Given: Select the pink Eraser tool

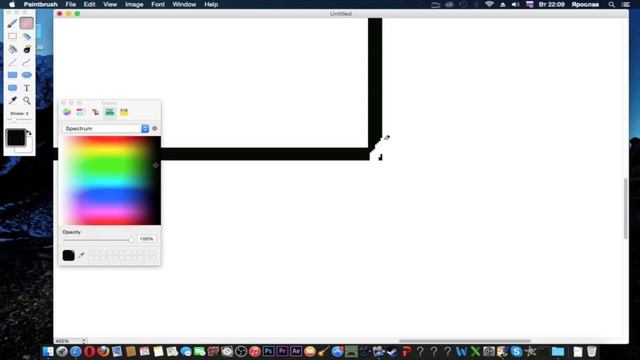Looking at the screenshot, I should [x=27, y=23].
